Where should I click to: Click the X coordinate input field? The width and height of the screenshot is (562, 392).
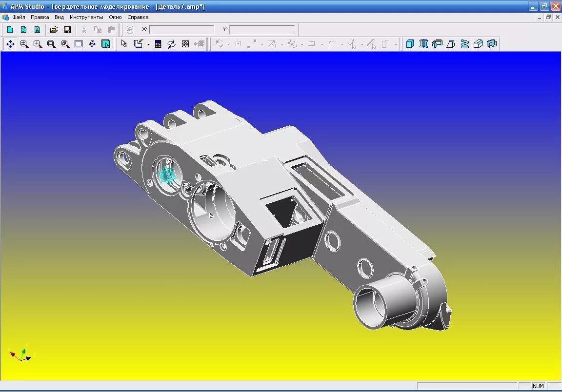tap(181, 29)
